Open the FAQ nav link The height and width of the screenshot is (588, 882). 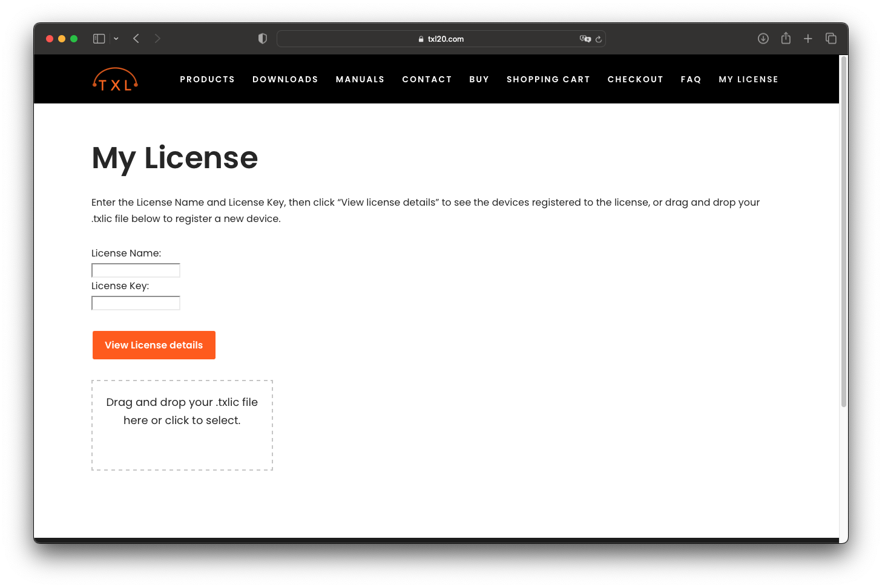click(x=691, y=79)
